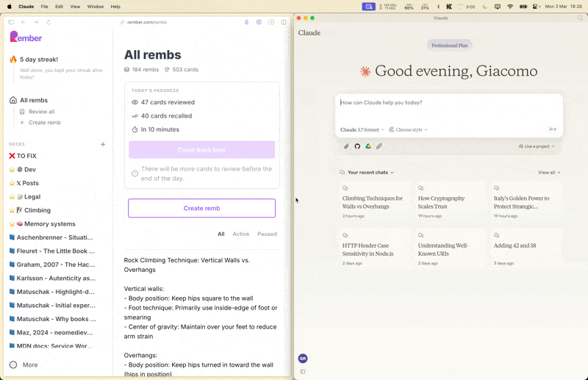The width and height of the screenshot is (588, 380).
Task: Add a new deck with plus icon
Action: [x=103, y=144]
